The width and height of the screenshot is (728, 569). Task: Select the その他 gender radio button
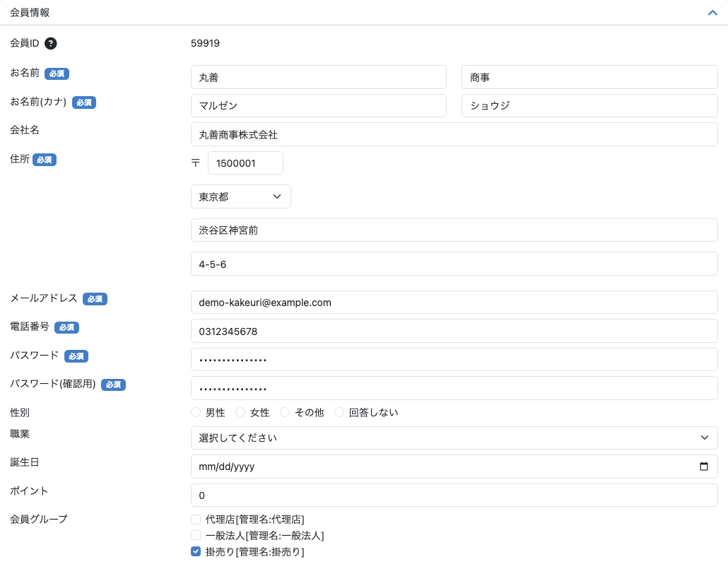pos(285,413)
